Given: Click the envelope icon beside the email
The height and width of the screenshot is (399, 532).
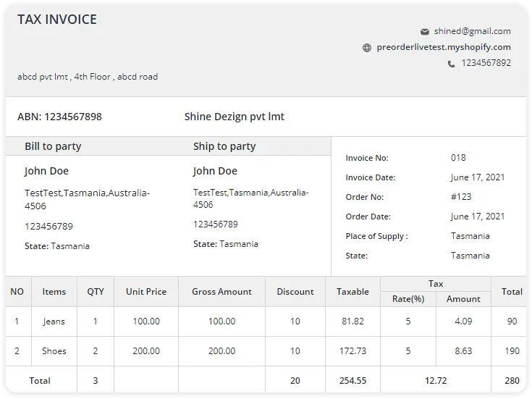Looking at the screenshot, I should (x=425, y=32).
